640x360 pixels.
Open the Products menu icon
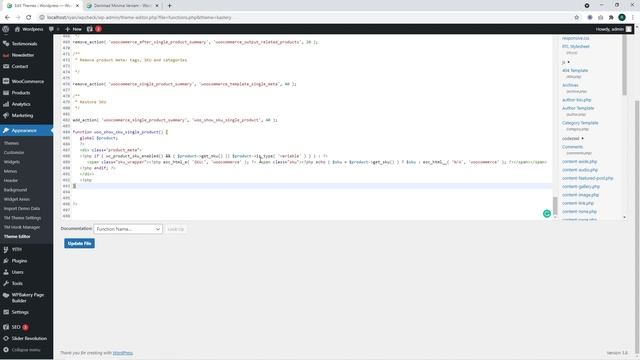click(6, 93)
